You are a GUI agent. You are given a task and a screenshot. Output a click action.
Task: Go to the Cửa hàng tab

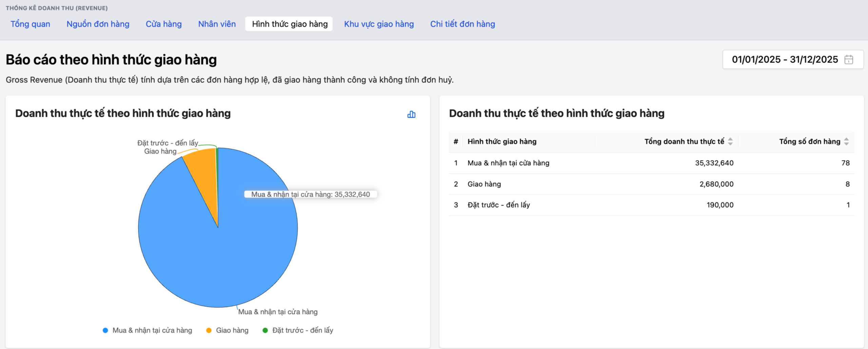click(x=163, y=24)
